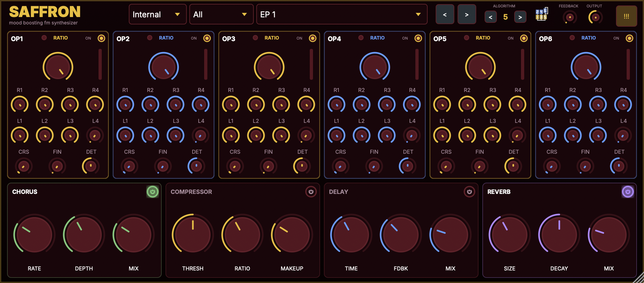
Task: Toggle OP2 ratio mode indicator
Action: click(150, 38)
